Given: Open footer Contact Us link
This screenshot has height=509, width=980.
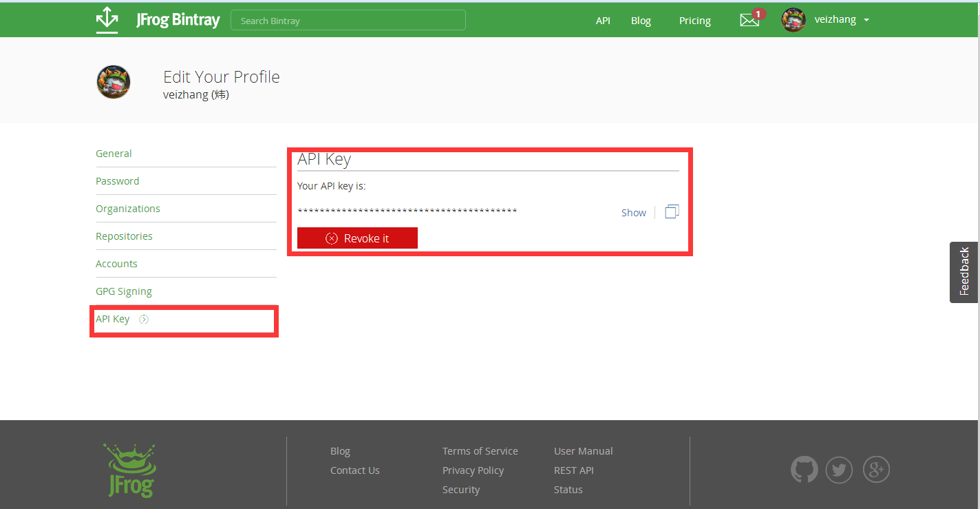Looking at the screenshot, I should click(x=355, y=470).
